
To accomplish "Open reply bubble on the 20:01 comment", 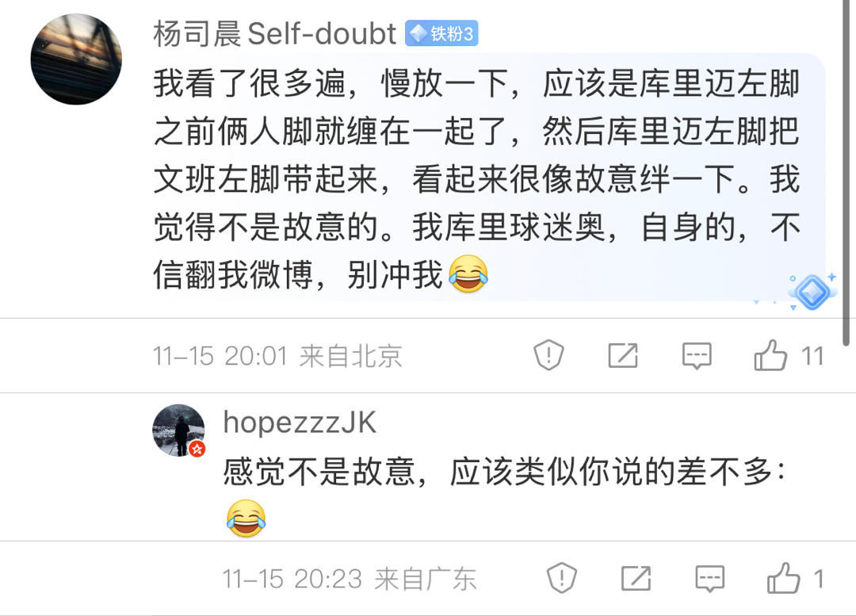I will coord(697,356).
